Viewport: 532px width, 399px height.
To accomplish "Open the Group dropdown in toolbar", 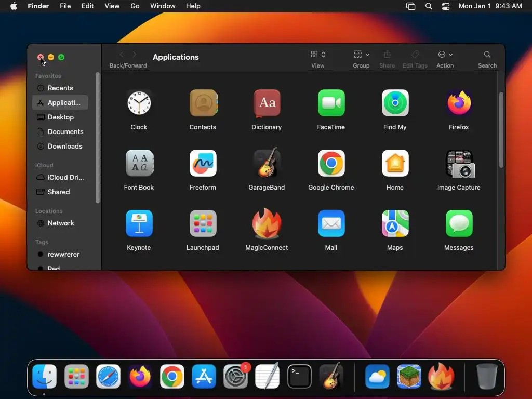I will coord(362,54).
